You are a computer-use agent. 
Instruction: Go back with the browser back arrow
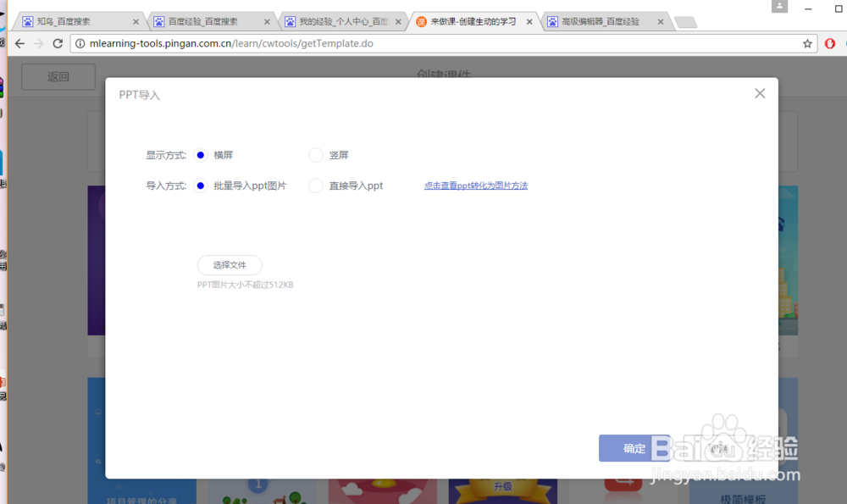tap(19, 44)
